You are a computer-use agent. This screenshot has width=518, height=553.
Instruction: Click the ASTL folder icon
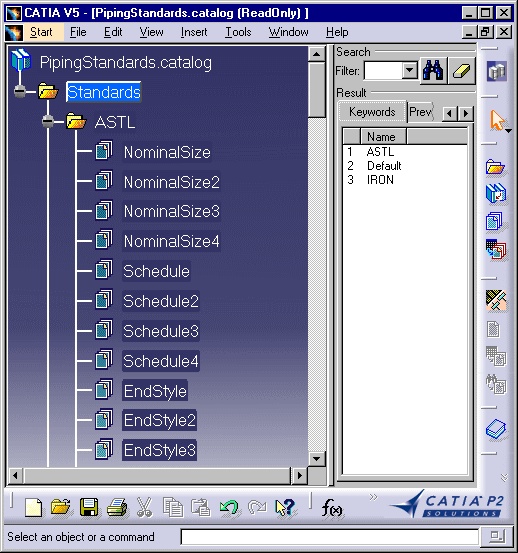pos(76,121)
